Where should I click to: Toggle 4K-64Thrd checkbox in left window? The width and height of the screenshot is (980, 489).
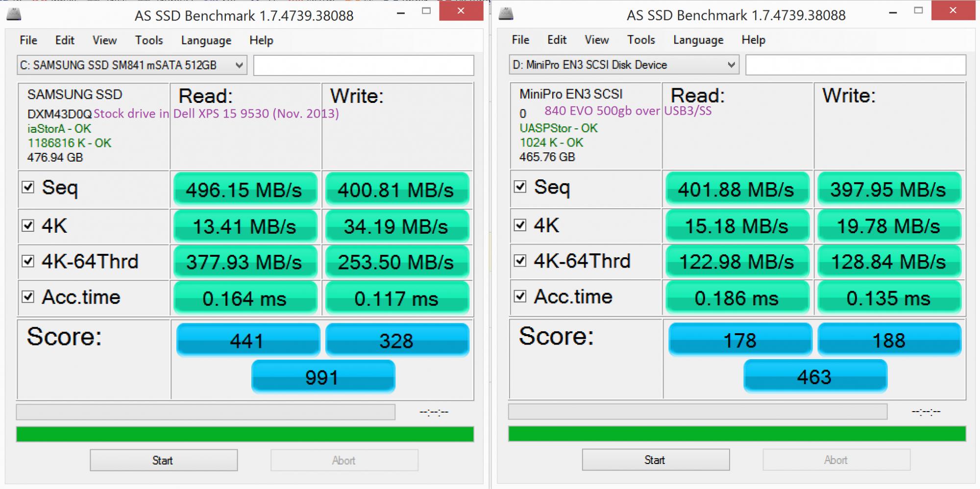pyautogui.click(x=28, y=261)
